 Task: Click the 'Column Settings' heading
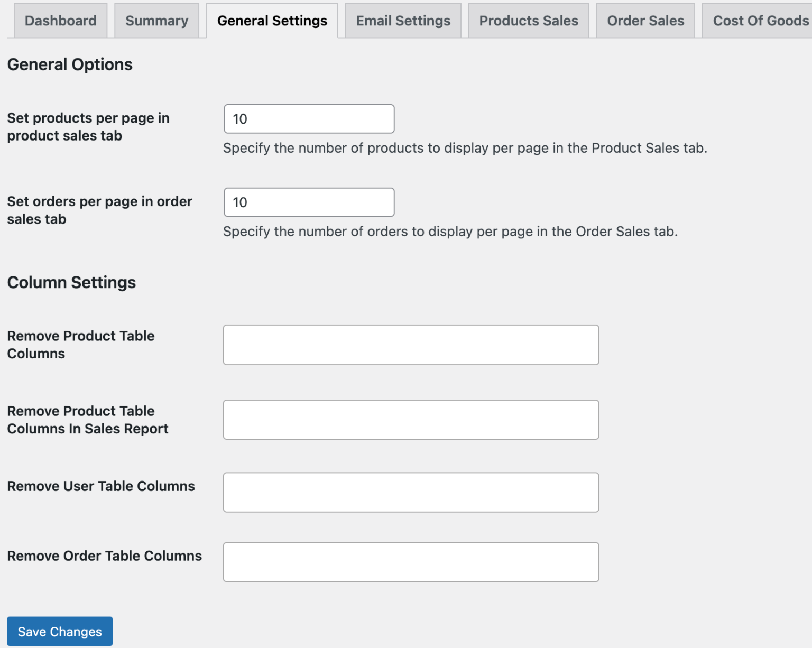pyautogui.click(x=71, y=283)
